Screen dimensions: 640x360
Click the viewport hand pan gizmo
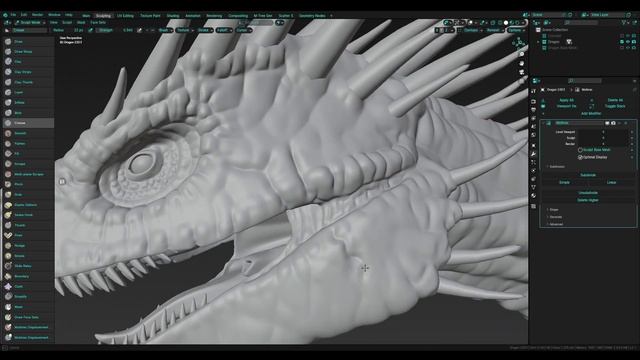coord(522,63)
